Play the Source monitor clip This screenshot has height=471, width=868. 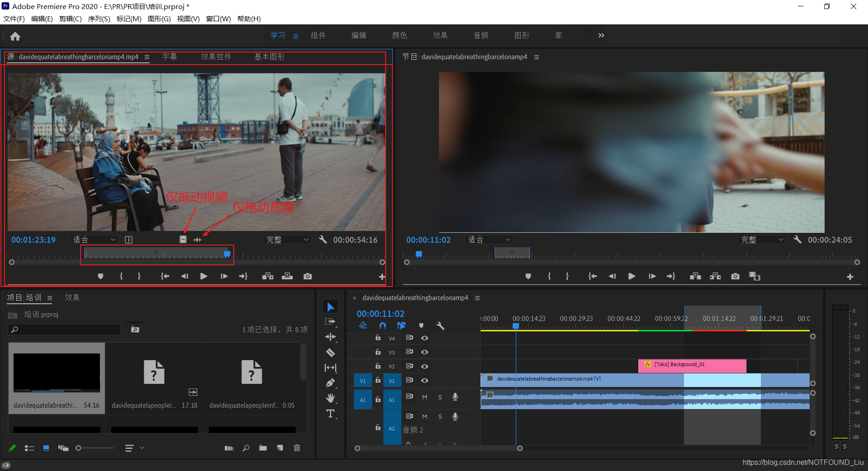click(x=204, y=276)
